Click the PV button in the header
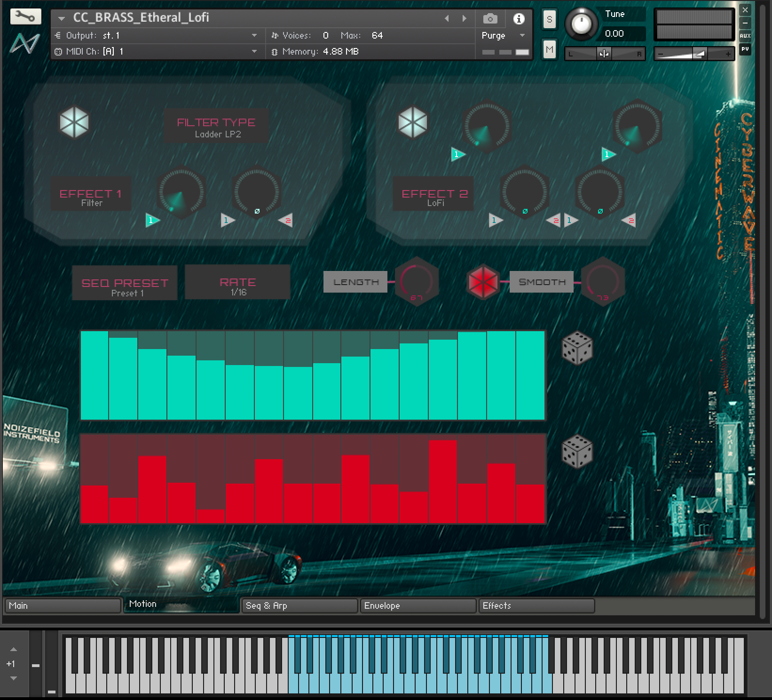 tap(745, 49)
